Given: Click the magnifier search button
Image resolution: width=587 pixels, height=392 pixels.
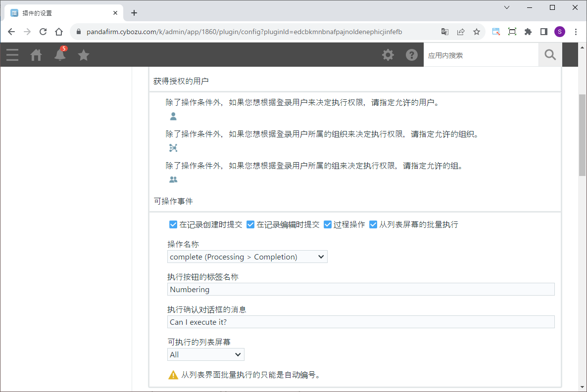Looking at the screenshot, I should [550, 55].
